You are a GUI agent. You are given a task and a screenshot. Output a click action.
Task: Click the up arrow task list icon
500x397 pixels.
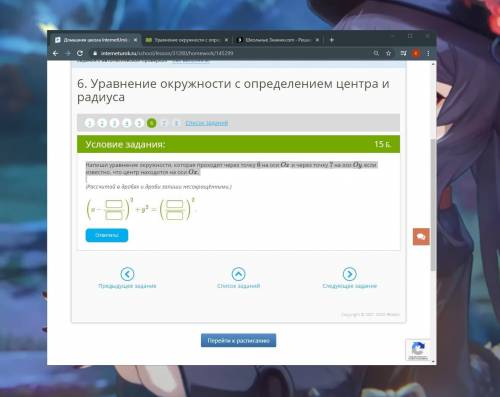pyautogui.click(x=238, y=274)
